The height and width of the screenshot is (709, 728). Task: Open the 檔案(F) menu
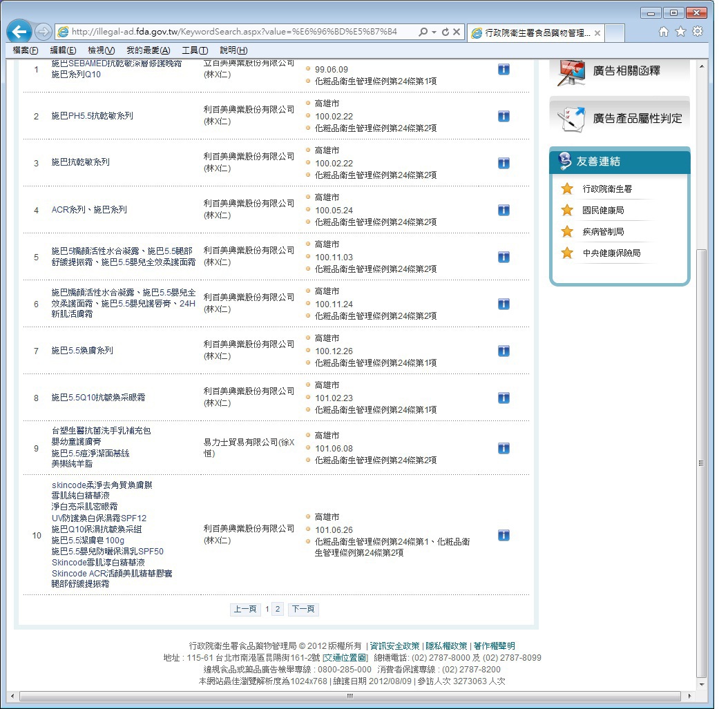[25, 50]
